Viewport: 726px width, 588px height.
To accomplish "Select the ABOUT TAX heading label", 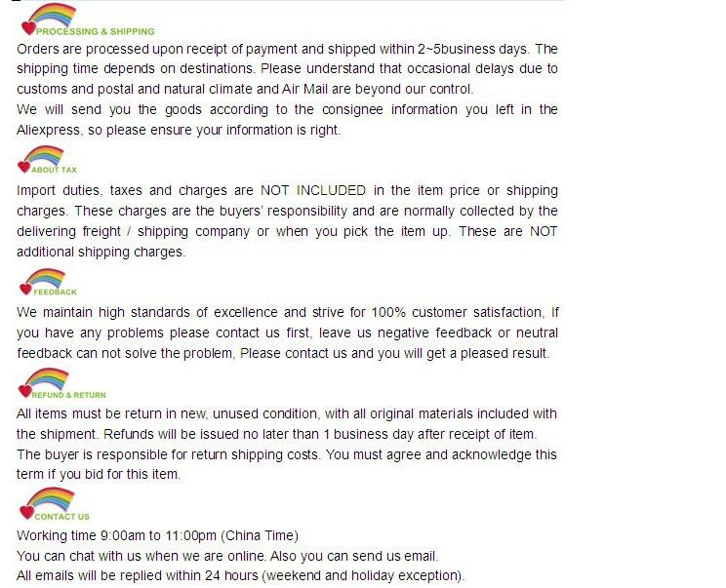I will coord(55,170).
